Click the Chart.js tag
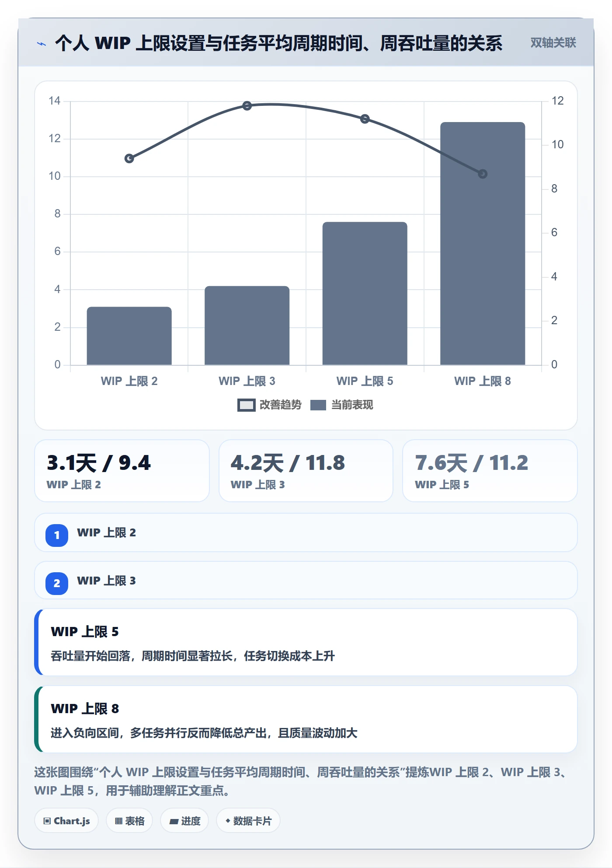 pos(66,821)
